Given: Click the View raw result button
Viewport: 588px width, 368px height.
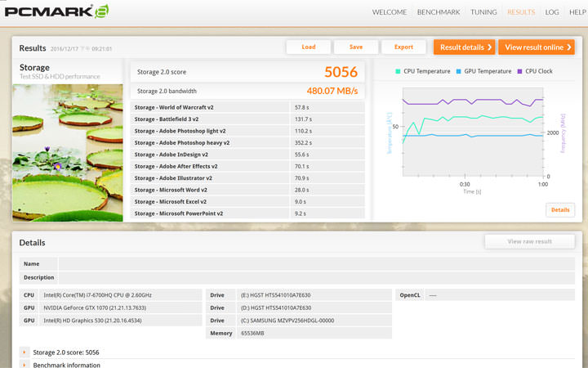Looking at the screenshot, I should pos(529,241).
